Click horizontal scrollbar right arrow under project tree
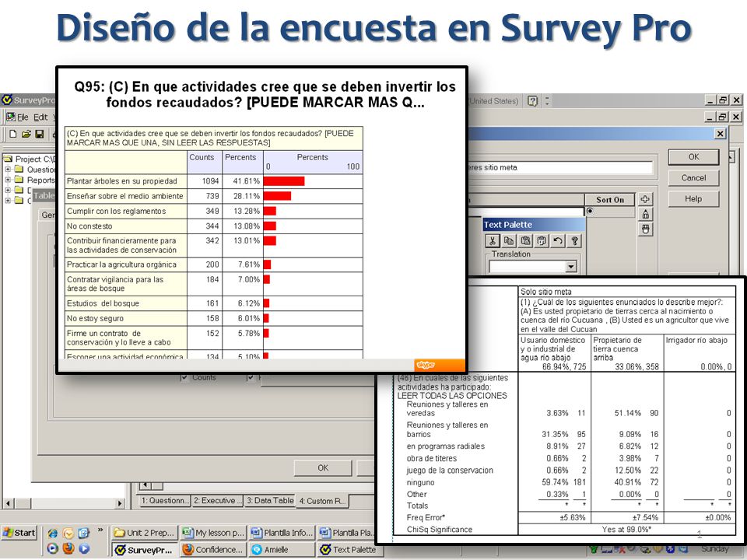Image resolution: width=747 pixels, height=560 pixels. (x=119, y=503)
